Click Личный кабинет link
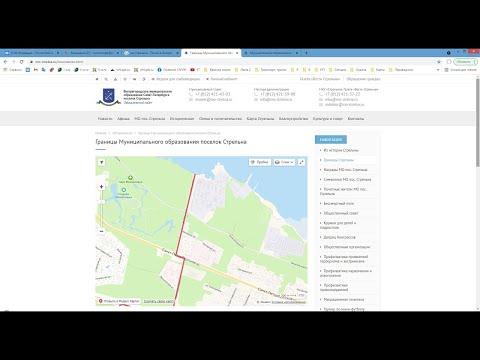 click(x=222, y=79)
